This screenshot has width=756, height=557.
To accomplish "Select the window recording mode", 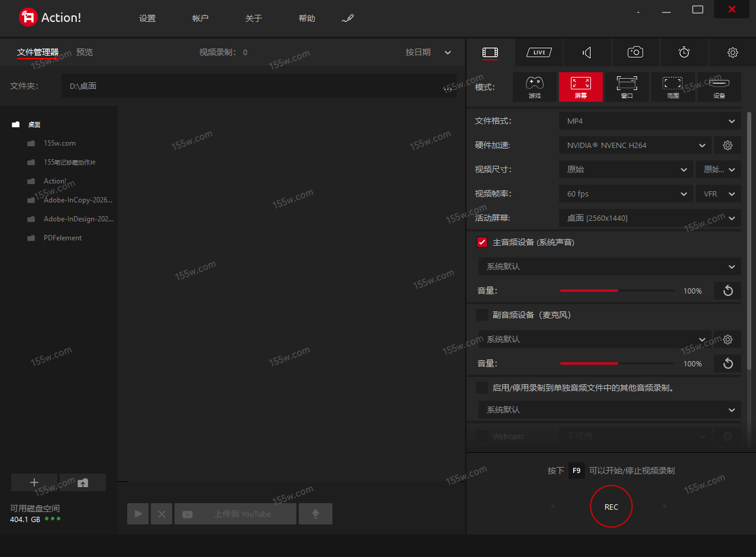I will click(626, 87).
